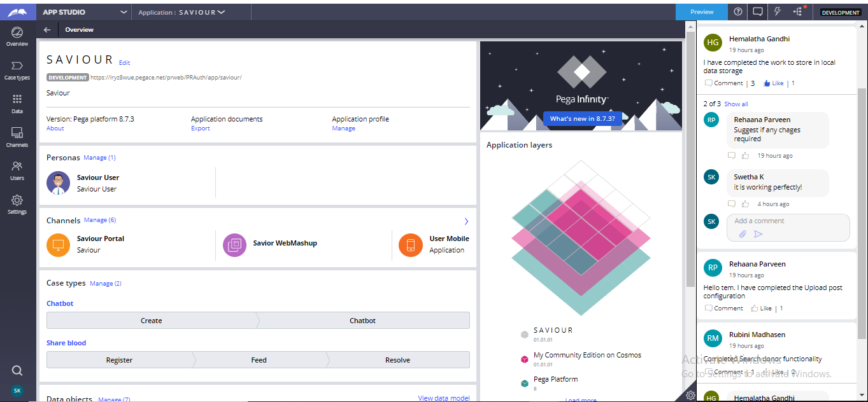This screenshot has height=402, width=868.
Task: Like Rehaana Parveen's suggestion thumbs-up
Action: [x=745, y=156]
